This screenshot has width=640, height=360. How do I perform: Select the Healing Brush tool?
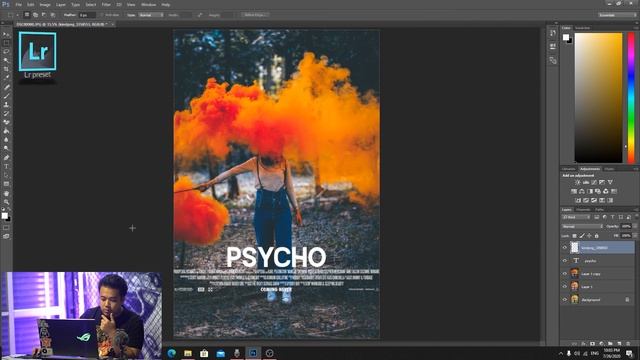6,87
